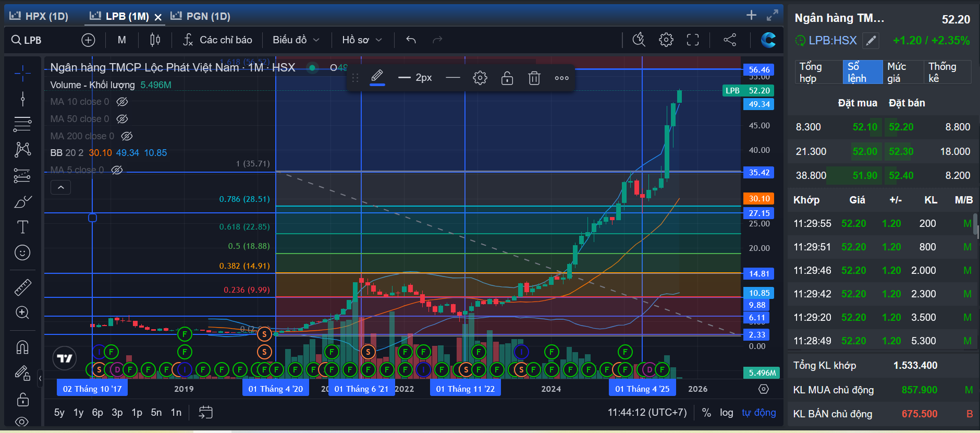Toggle percent scale on price axis
This screenshot has width=980, height=433.
click(706, 413)
